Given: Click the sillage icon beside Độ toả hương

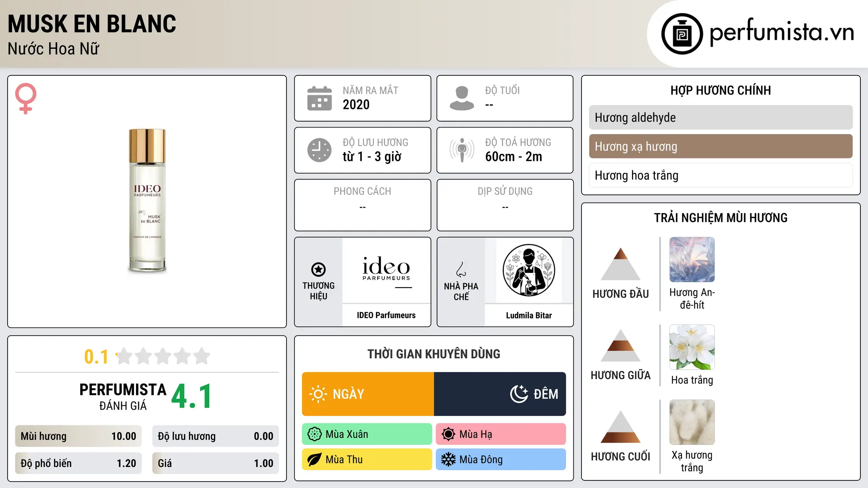Looking at the screenshot, I should (462, 150).
